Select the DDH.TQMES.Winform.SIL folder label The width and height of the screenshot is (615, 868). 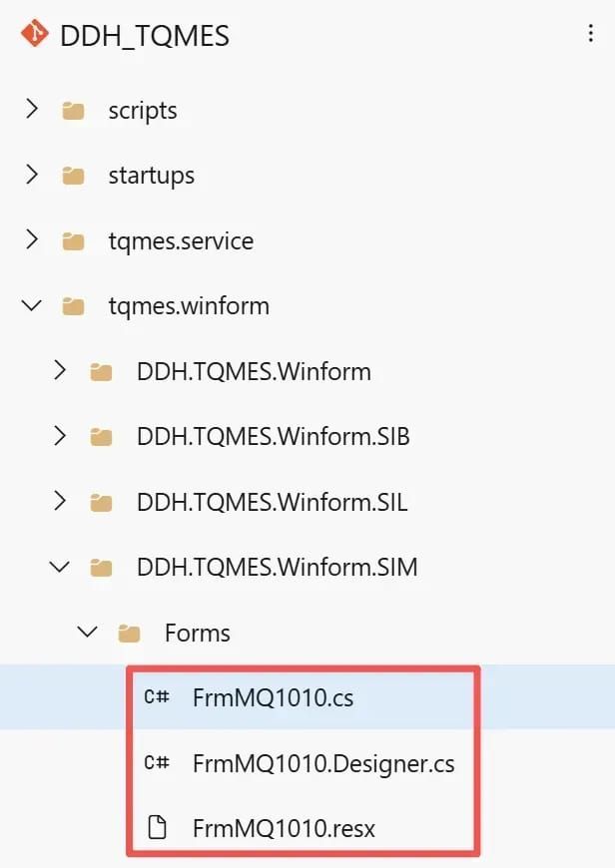272,502
